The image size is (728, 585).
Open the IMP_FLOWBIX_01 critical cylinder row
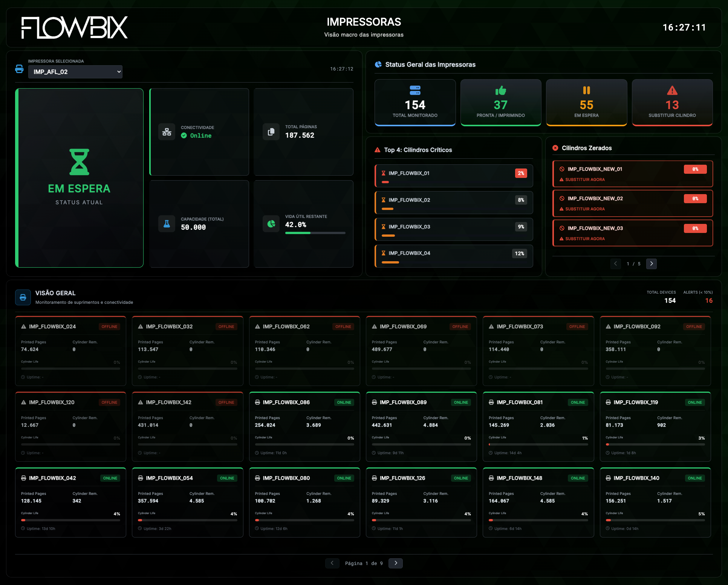(454, 176)
